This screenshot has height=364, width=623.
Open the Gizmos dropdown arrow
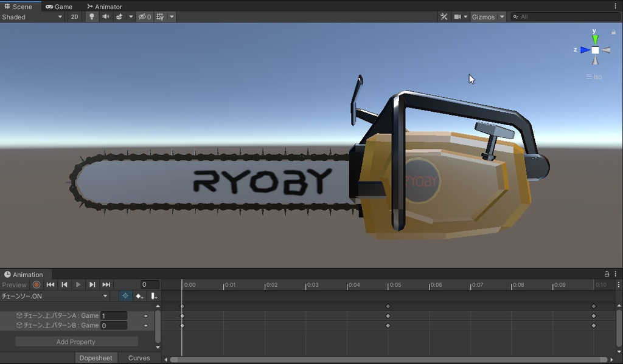coord(502,17)
